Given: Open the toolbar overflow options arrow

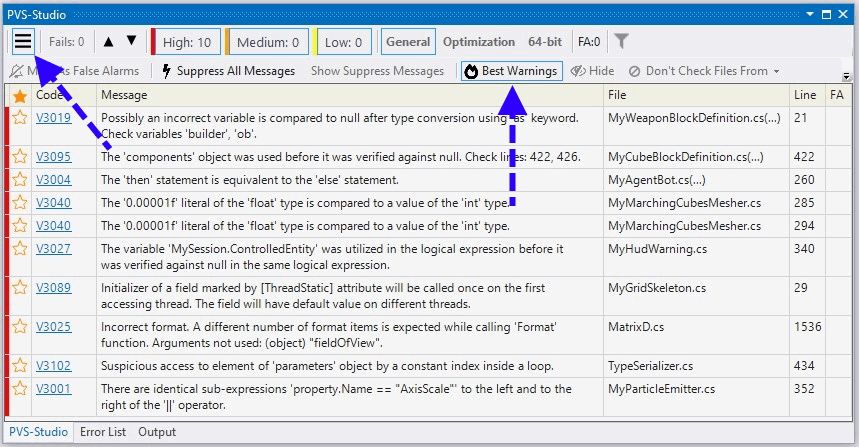Looking at the screenshot, I should tap(847, 76).
